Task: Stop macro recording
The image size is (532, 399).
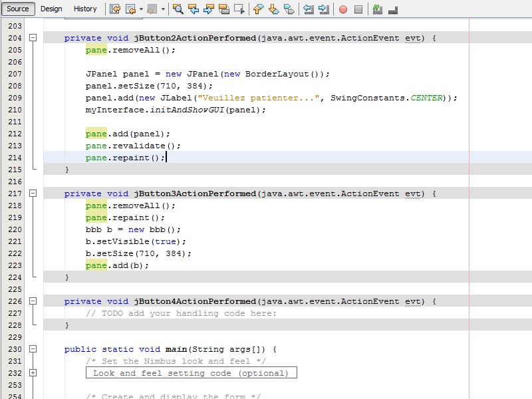Action: [x=358, y=9]
